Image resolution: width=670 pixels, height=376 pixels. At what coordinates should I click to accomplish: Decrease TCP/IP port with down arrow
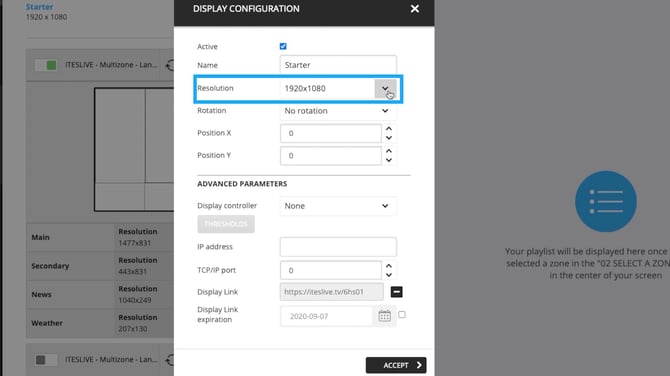point(389,275)
